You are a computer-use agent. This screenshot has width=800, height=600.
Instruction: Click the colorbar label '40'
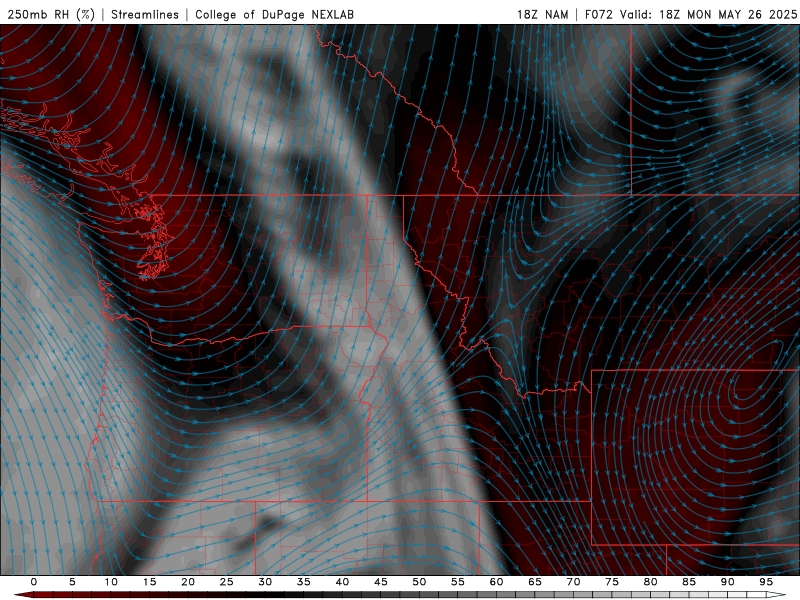click(342, 582)
